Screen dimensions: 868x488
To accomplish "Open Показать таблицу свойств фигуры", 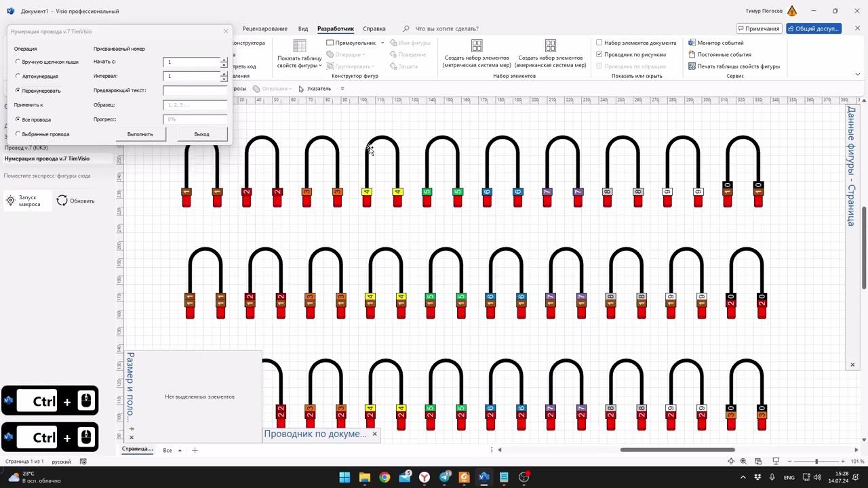I will point(299,54).
